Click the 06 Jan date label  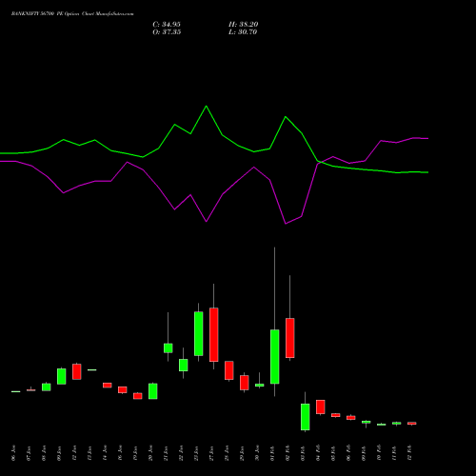coord(13,453)
